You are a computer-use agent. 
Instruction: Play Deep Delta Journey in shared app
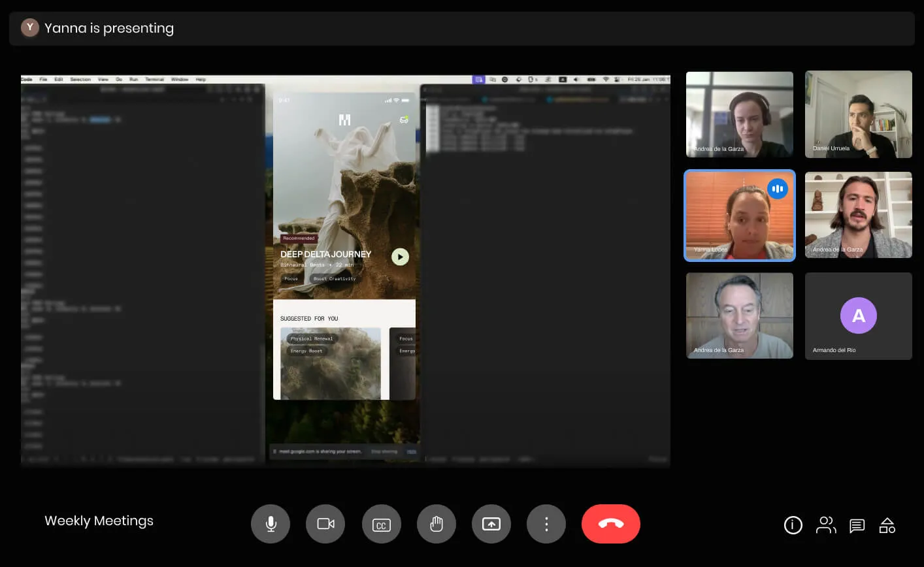pyautogui.click(x=400, y=257)
